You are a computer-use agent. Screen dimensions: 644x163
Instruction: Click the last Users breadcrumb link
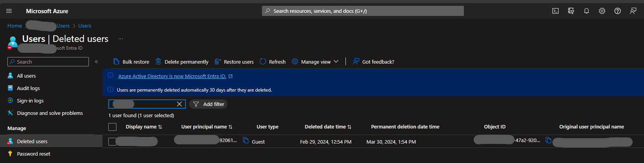coord(85,26)
